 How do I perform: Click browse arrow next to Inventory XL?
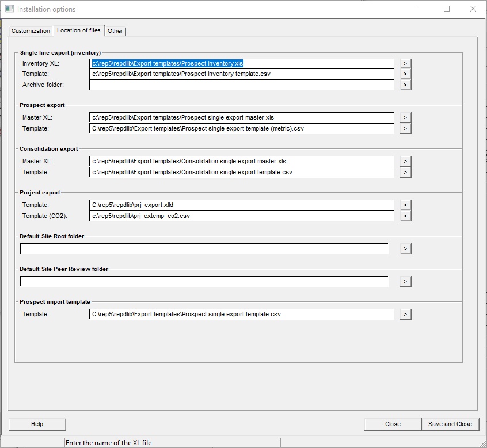405,63
